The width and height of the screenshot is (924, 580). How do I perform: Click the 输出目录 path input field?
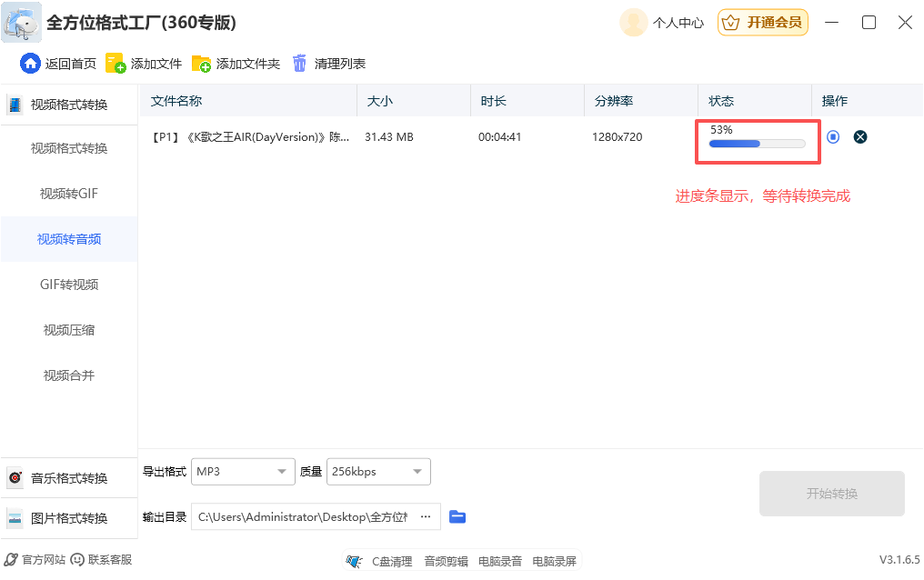[305, 516]
